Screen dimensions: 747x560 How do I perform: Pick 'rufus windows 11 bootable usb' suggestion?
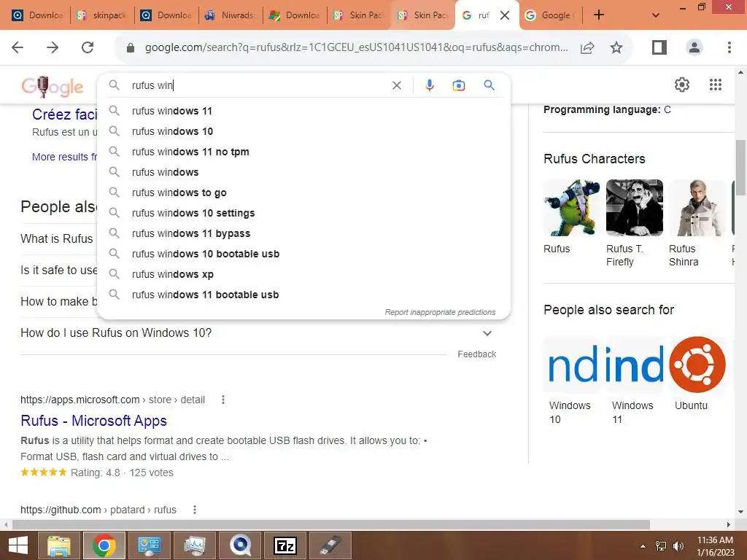(304, 295)
